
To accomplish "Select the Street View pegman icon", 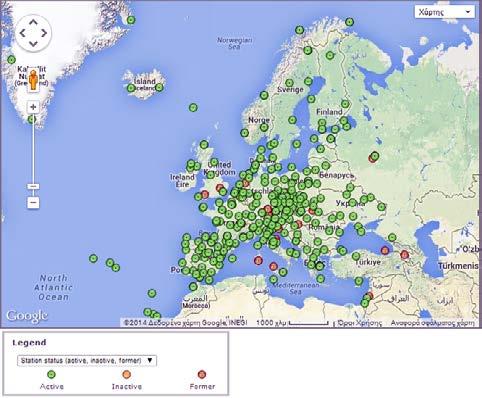I will (x=33, y=80).
